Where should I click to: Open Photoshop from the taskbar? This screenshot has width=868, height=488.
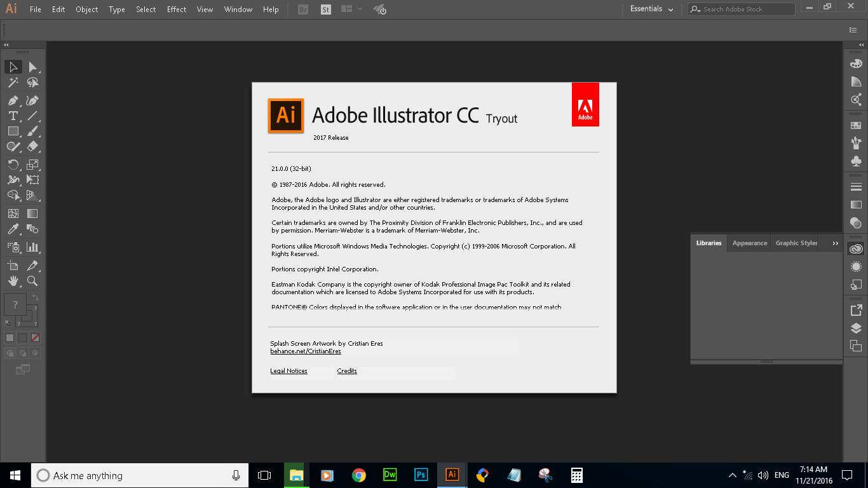pyautogui.click(x=421, y=475)
